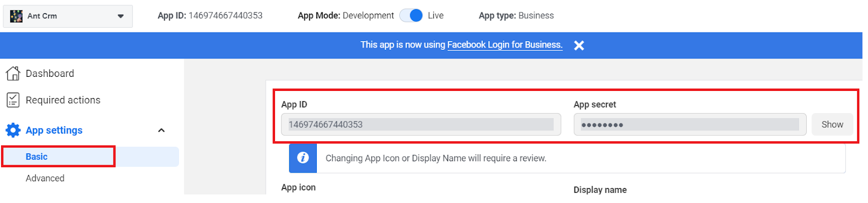Click the App Mode: Development label

(346, 16)
